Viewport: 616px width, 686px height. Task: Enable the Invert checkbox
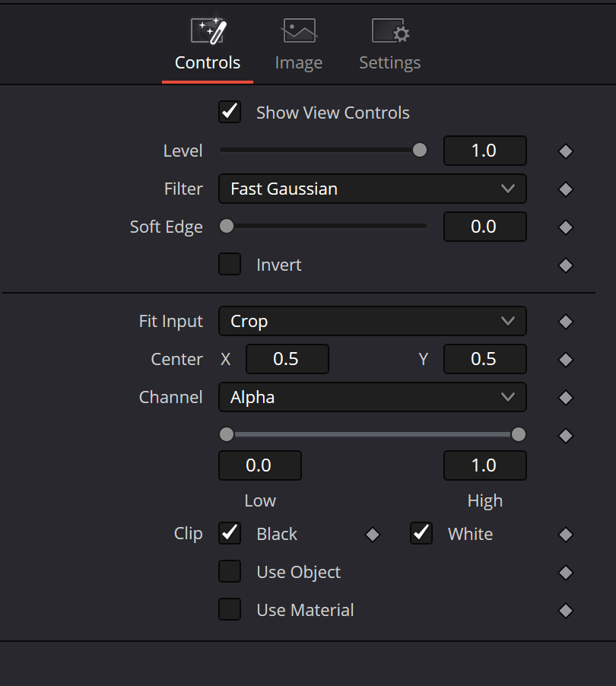tap(230, 264)
